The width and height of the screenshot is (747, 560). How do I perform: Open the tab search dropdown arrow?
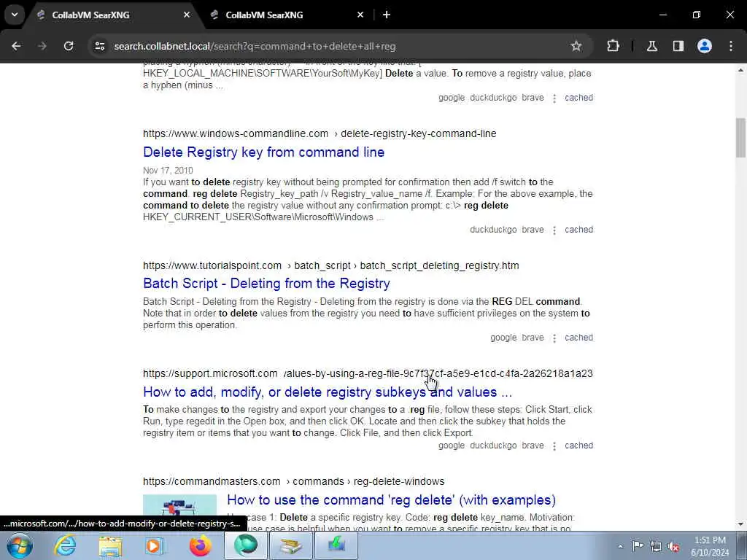coord(15,15)
